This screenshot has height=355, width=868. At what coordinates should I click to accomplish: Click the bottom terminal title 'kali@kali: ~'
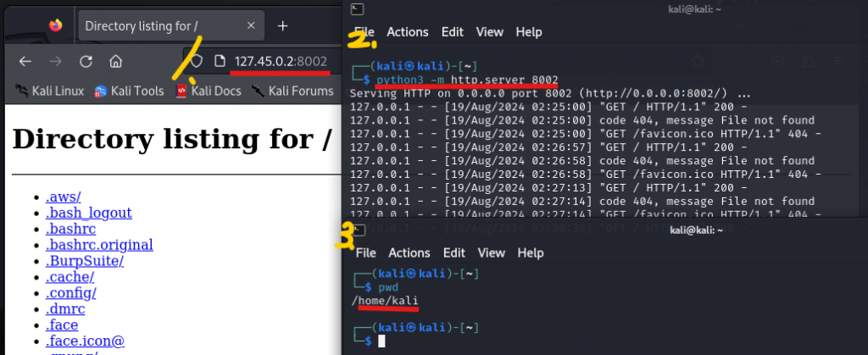click(697, 230)
